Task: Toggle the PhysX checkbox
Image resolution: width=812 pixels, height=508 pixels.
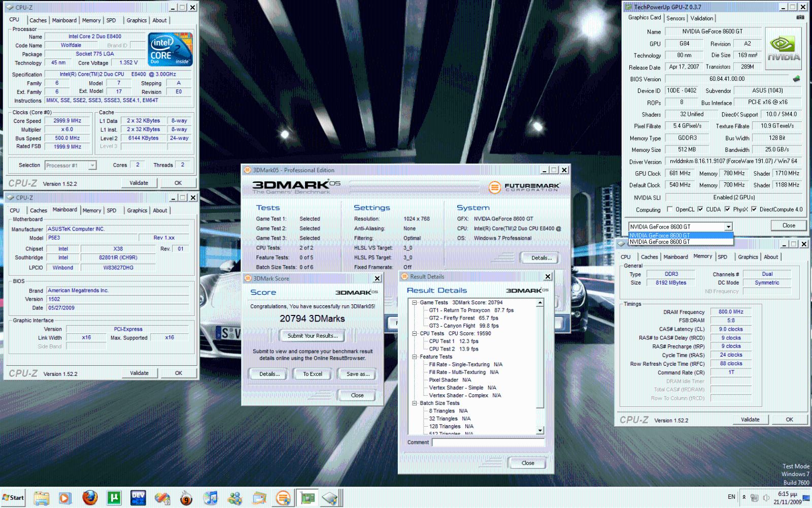Action: coord(727,209)
